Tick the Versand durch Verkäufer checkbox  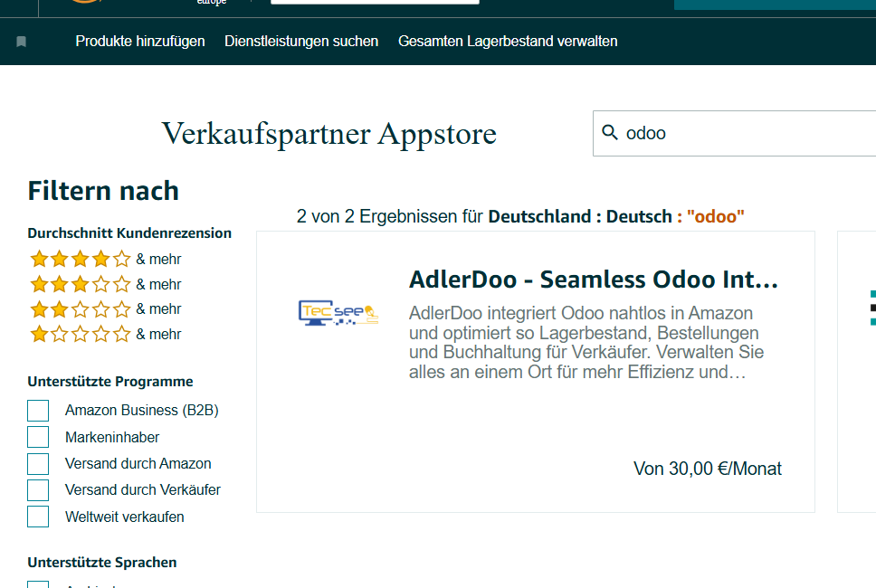[38, 490]
